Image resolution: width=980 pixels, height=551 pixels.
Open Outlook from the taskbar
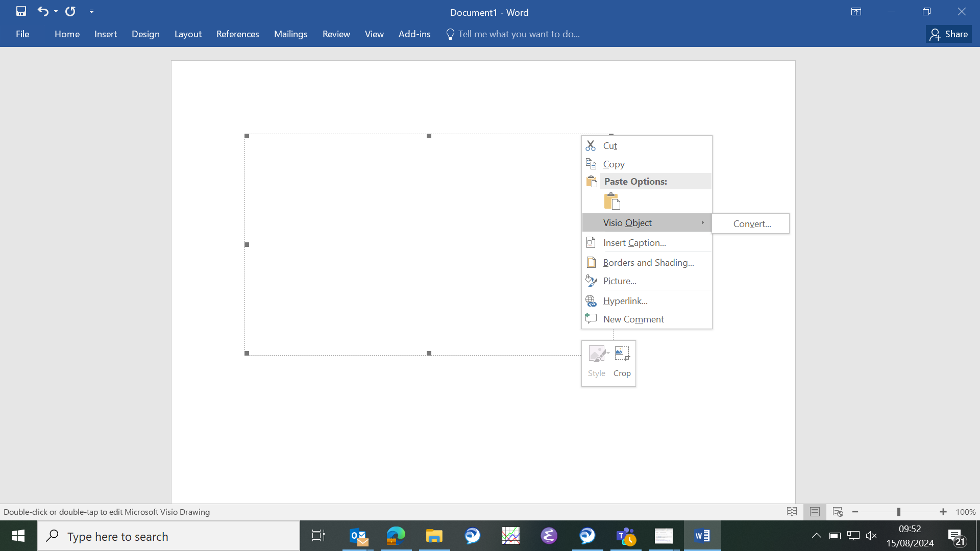click(x=358, y=536)
